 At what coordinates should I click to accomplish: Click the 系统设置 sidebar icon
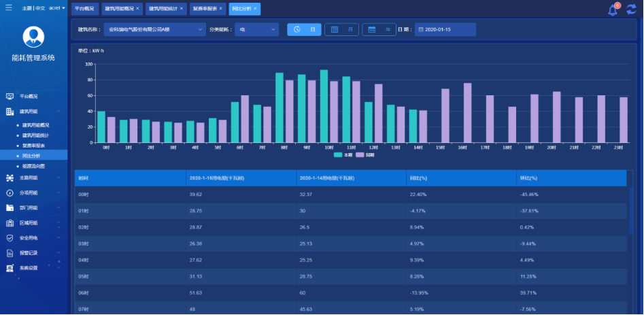pyautogui.click(x=10, y=268)
